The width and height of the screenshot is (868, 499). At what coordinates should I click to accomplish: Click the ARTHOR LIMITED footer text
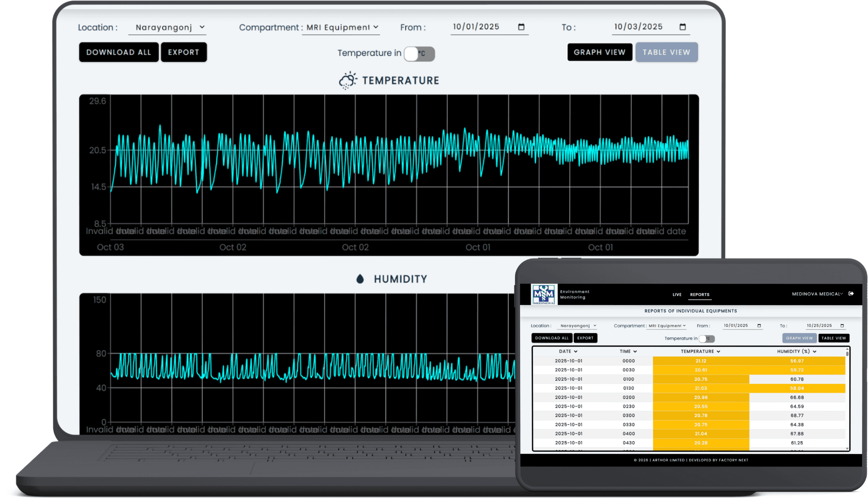[x=668, y=460]
